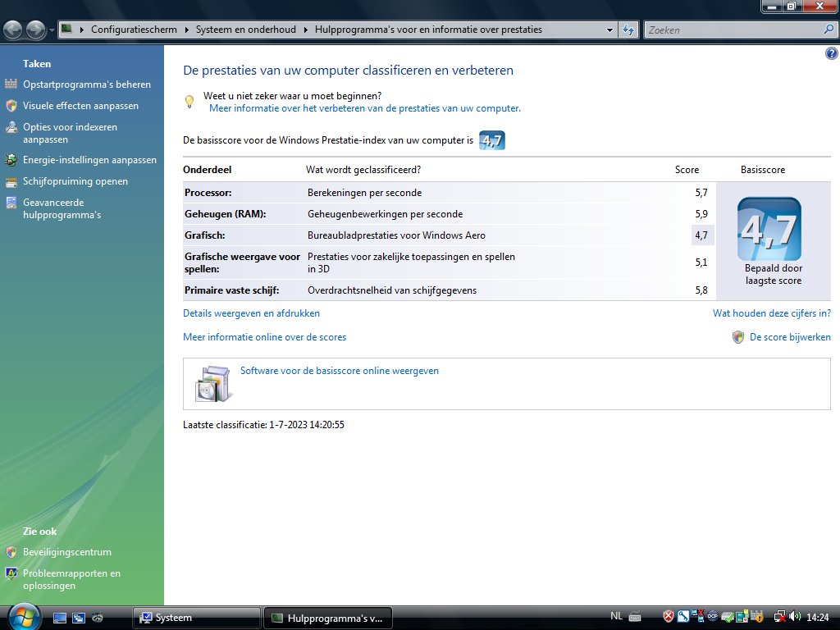Screen dimensions: 840x630
Task: Click the Switch between windows quick launch icon
Action: (79, 618)
